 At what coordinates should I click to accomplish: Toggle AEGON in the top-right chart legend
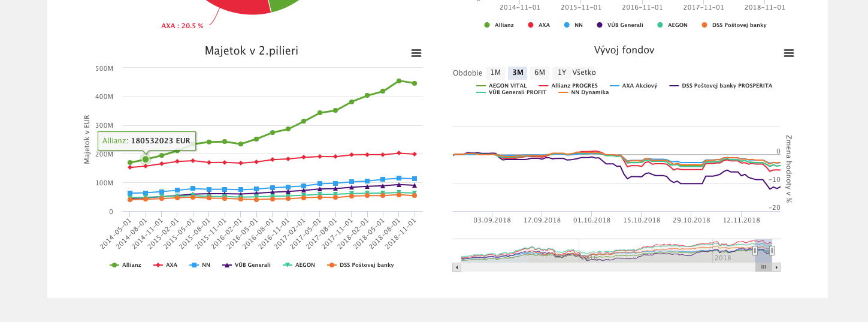pyautogui.click(x=672, y=25)
